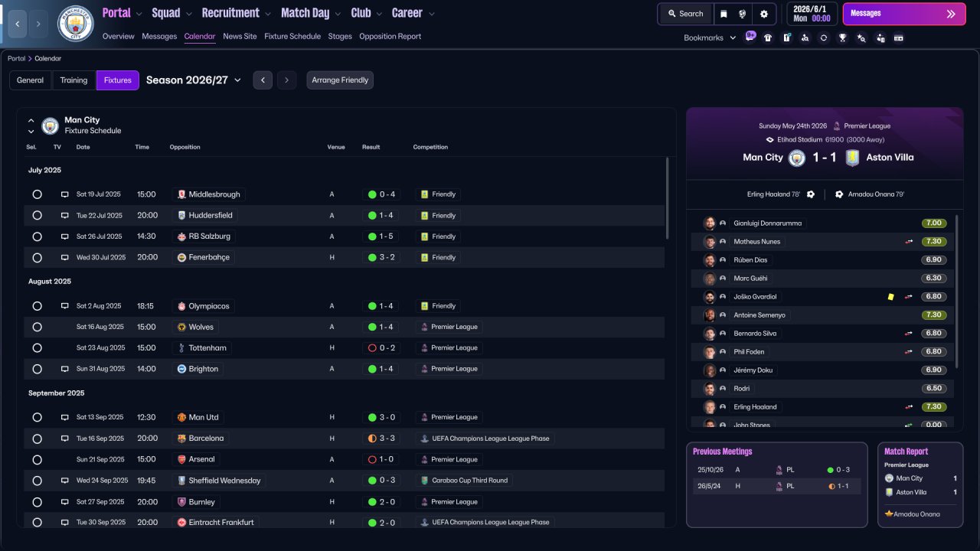Select the RB Salzburg fixture radio button

37,236
